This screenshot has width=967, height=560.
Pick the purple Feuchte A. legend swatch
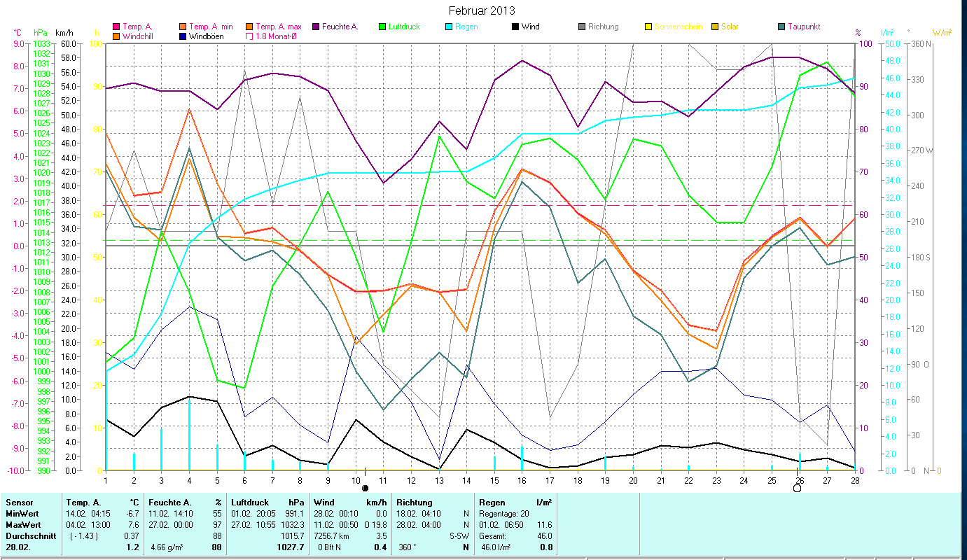point(316,27)
